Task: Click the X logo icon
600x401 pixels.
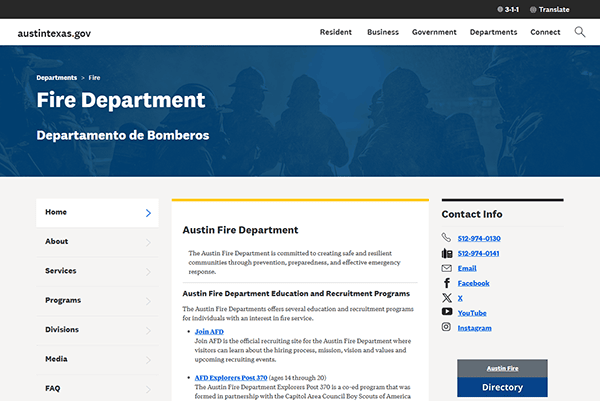Action: (x=447, y=298)
